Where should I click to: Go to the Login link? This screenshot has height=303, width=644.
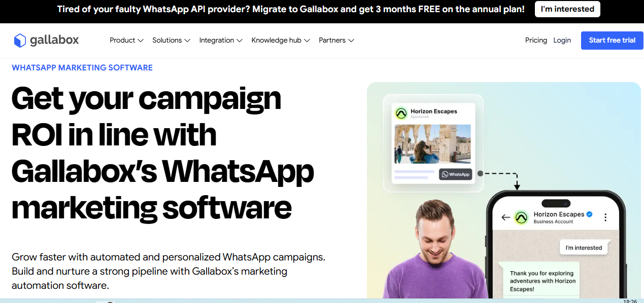tap(562, 40)
